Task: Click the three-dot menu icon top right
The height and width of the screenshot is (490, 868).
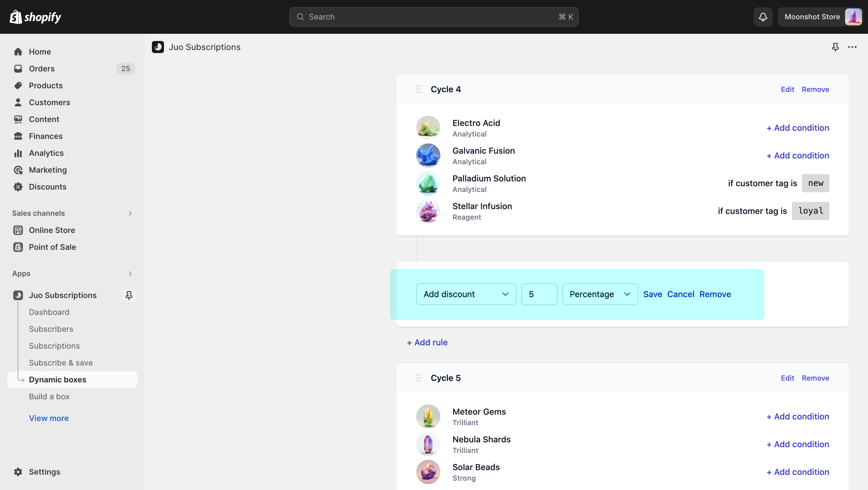Action: click(x=853, y=46)
